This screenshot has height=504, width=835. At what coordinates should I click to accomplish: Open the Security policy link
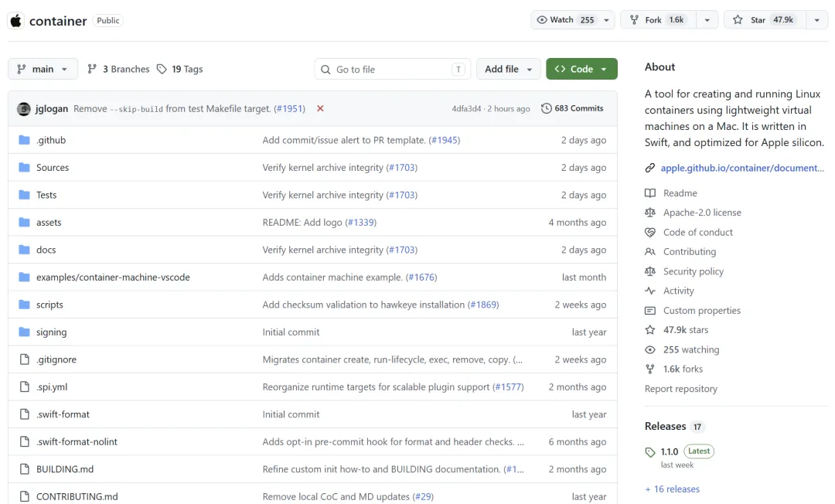(x=694, y=271)
